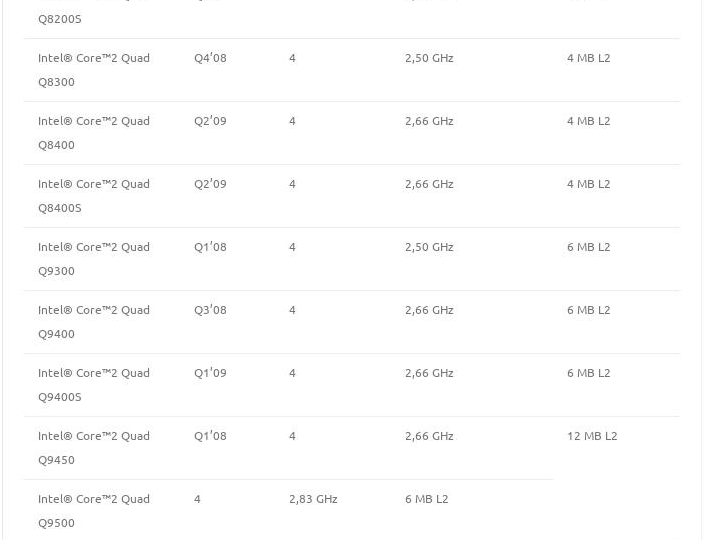
Task: Click the Q1'08 date in Q9450 row
Action: pos(210,436)
